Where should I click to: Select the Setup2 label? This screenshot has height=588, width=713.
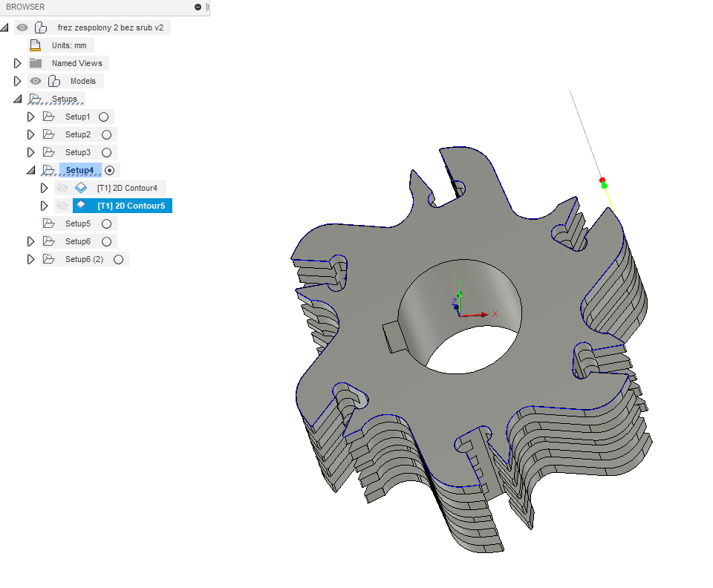point(78,134)
